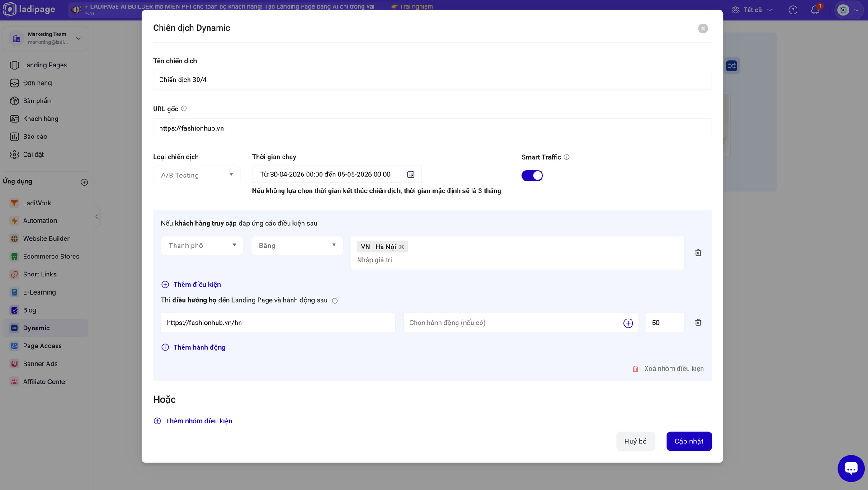Click Thêm hành động link
868x490 pixels.
[x=199, y=347]
